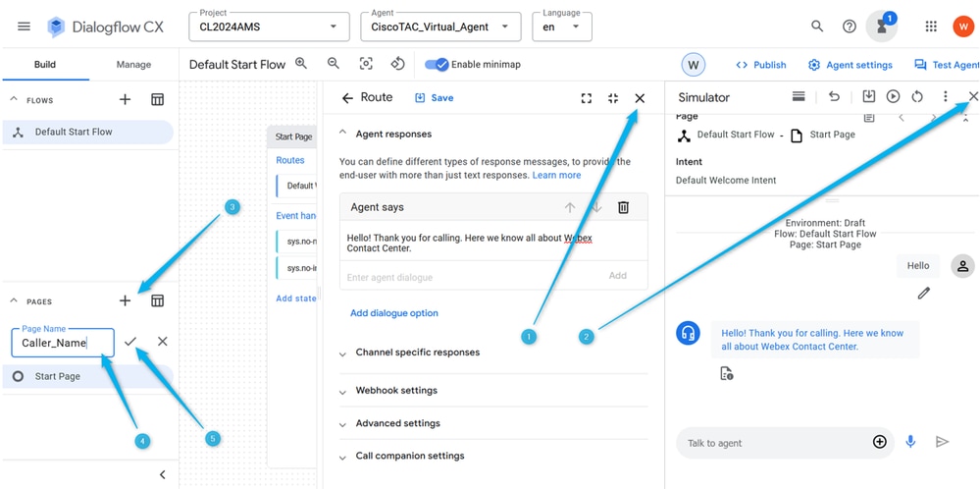The height and width of the screenshot is (489, 980).
Task: Move Agent says response up
Action: [x=569, y=207]
